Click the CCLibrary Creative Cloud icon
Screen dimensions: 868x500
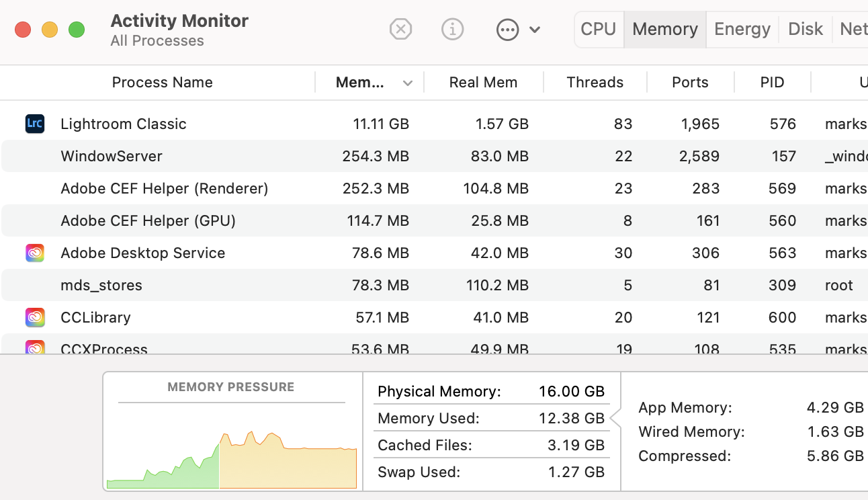coord(35,317)
